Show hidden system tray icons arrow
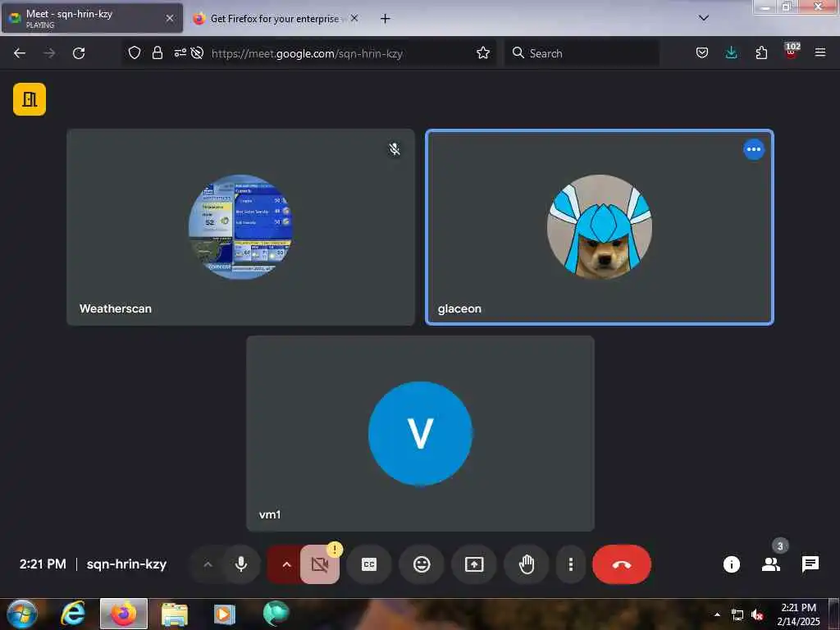This screenshot has height=630, width=840. (717, 614)
